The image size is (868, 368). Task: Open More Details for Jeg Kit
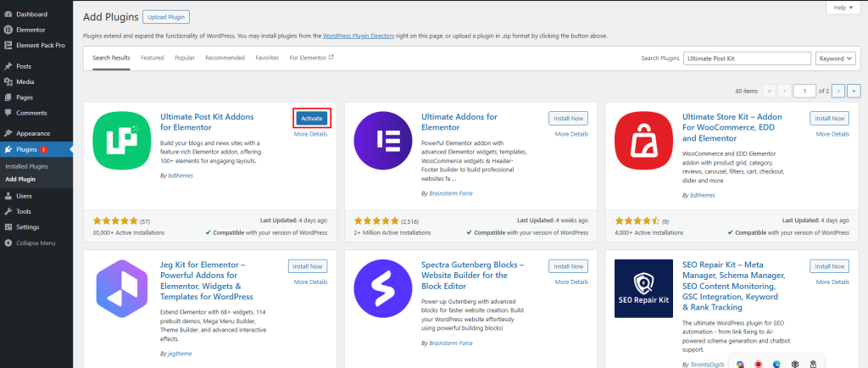[x=310, y=282]
